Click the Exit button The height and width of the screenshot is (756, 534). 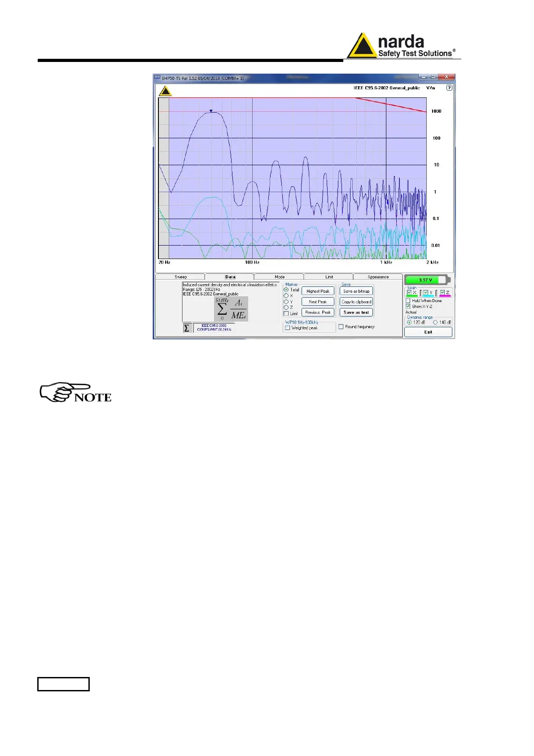click(428, 332)
